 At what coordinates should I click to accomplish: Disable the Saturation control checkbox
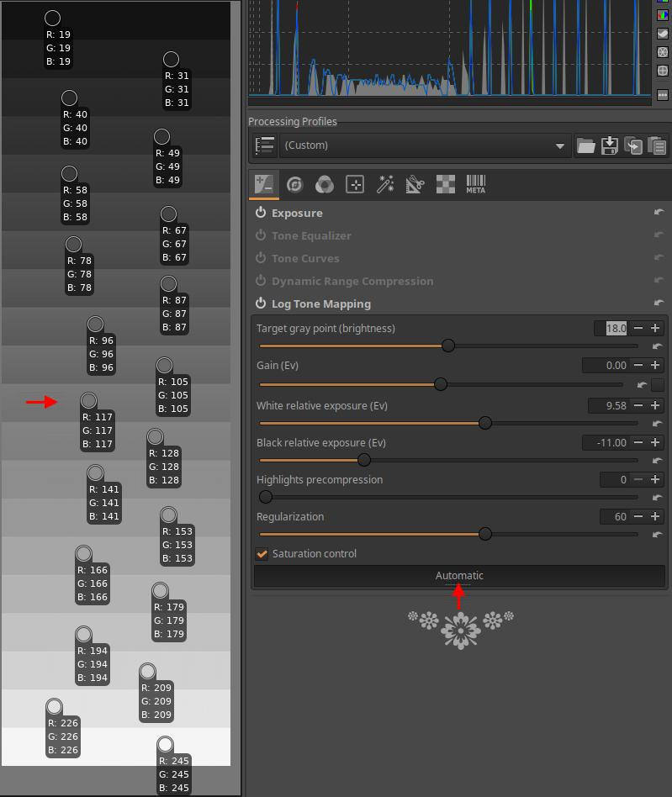tap(262, 554)
